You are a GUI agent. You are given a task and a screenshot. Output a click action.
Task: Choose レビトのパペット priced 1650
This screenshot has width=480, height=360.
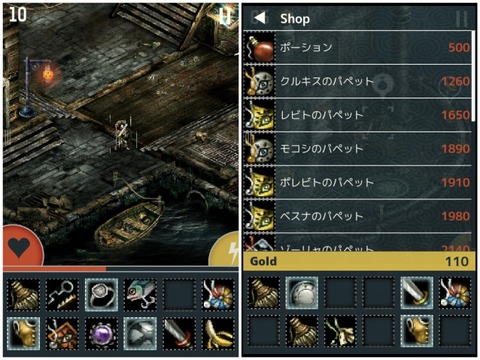click(x=358, y=115)
